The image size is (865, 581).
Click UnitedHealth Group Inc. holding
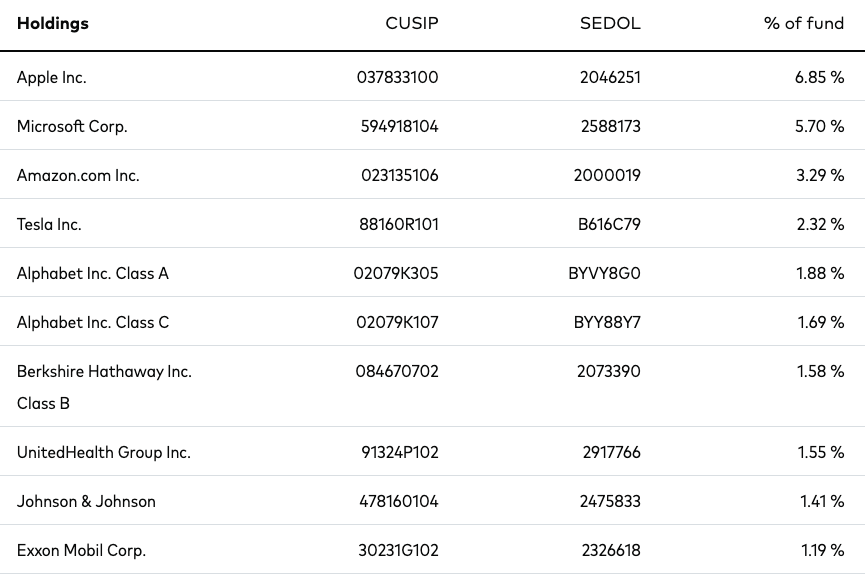coord(103,452)
